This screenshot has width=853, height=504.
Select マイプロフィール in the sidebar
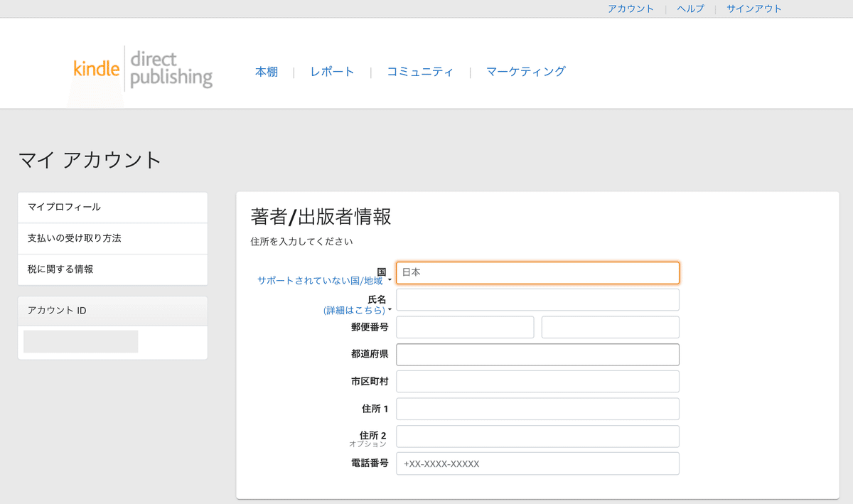point(112,208)
